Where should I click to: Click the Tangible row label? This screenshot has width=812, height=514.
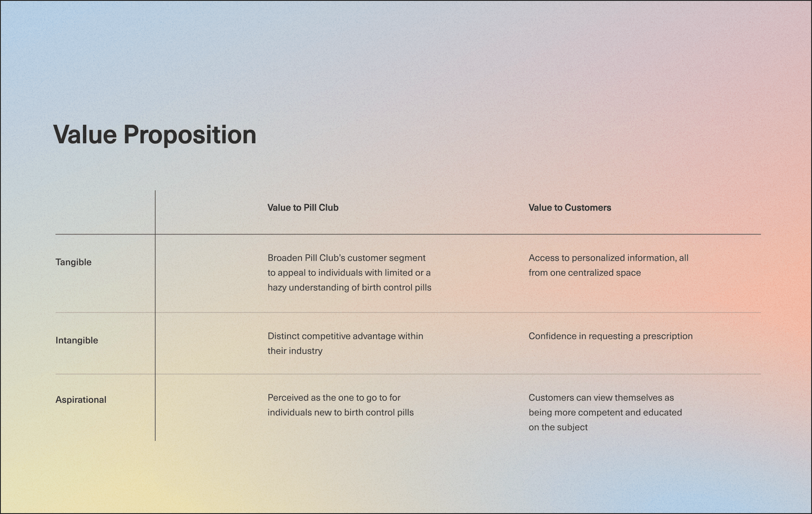pyautogui.click(x=74, y=262)
